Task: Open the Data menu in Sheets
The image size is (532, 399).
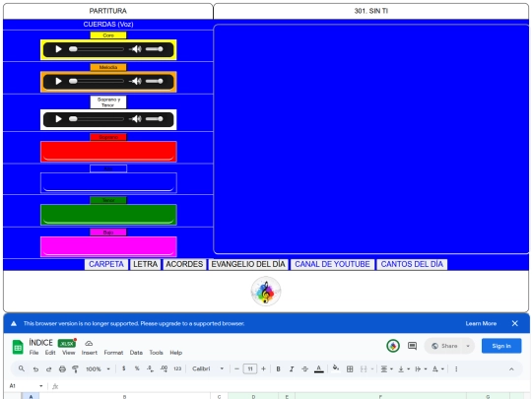Action: (136, 353)
